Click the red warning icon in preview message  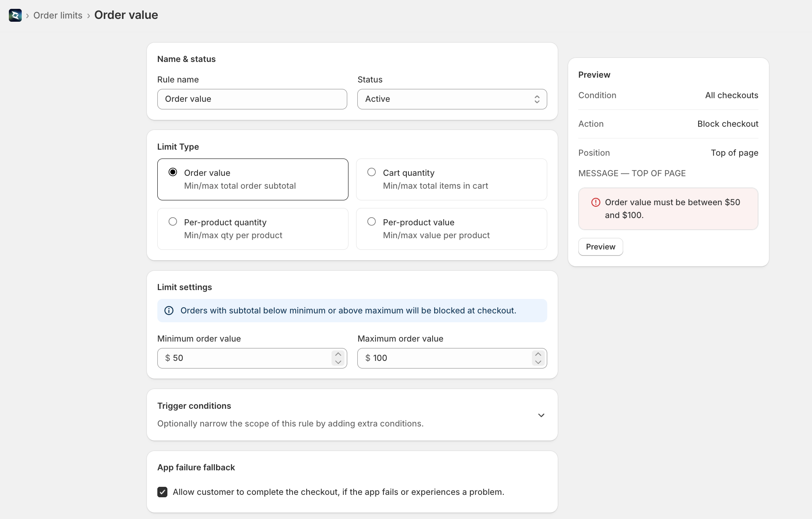596,202
